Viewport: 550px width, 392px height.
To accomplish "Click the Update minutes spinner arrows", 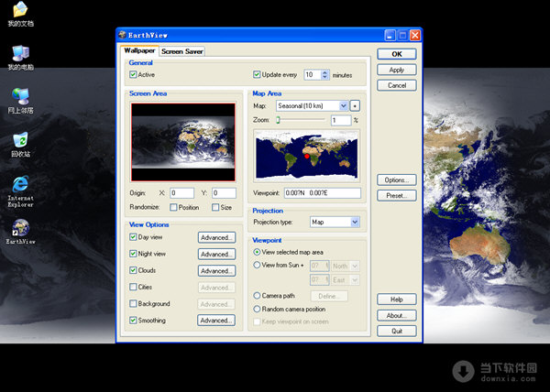I will pos(324,74).
